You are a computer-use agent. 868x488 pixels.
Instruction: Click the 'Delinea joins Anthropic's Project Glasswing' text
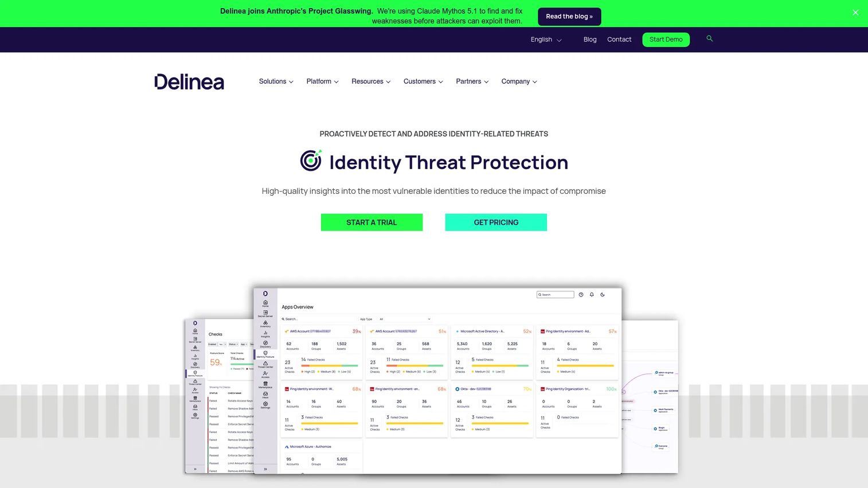(296, 11)
